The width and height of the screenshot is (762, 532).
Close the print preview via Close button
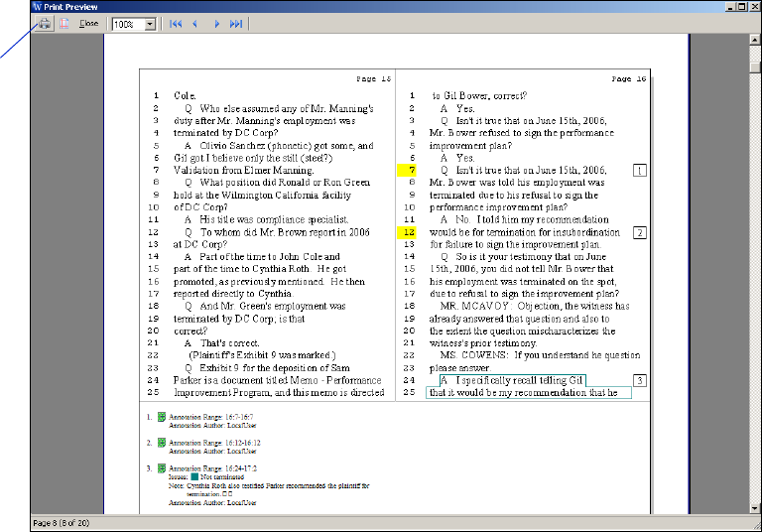tap(89, 23)
